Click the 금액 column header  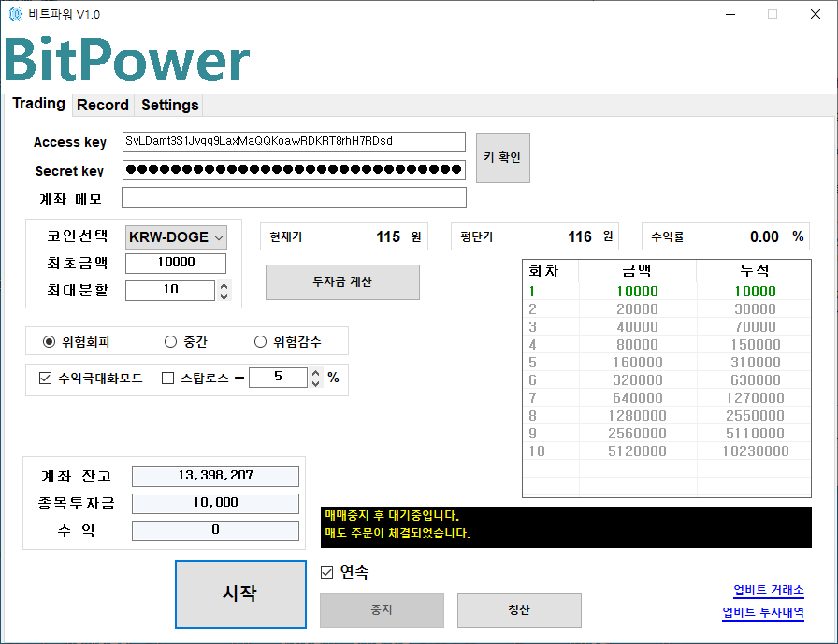click(x=638, y=271)
